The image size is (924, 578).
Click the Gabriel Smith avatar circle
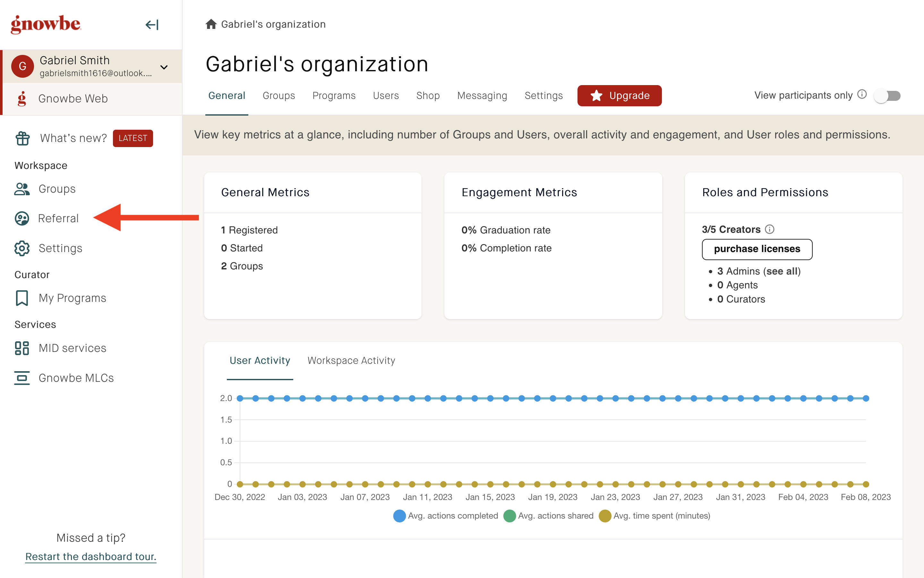(22, 66)
